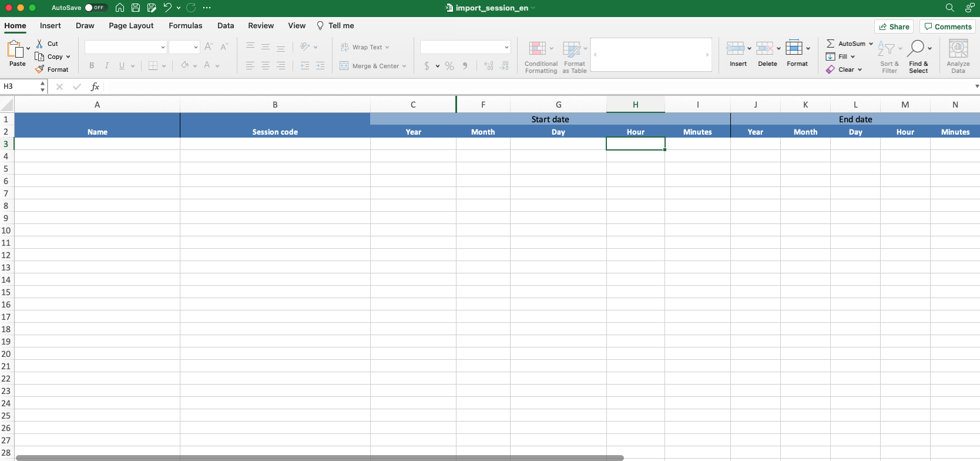
Task: Decrease indent icon
Action: 305,65
